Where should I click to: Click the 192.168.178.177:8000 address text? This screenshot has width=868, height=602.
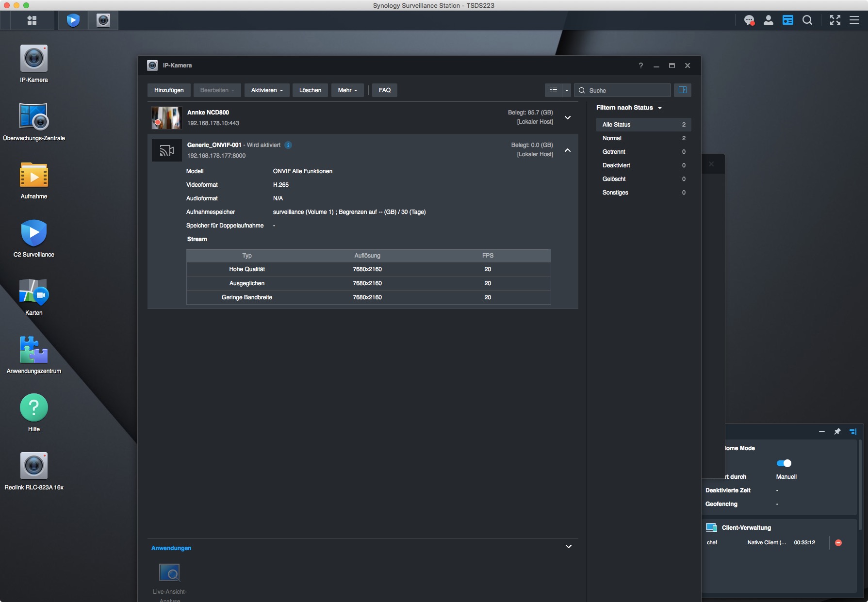pyautogui.click(x=216, y=156)
